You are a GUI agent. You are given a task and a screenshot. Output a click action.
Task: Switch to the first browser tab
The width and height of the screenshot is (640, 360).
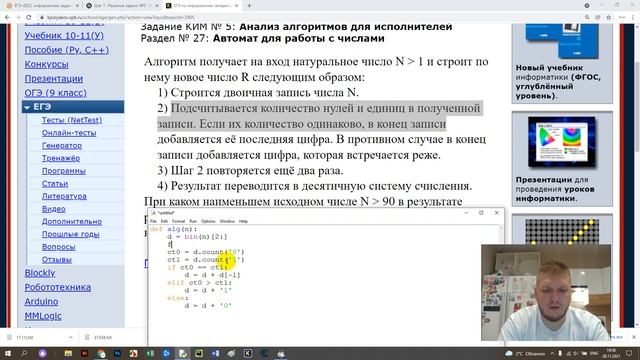pyautogui.click(x=41, y=6)
